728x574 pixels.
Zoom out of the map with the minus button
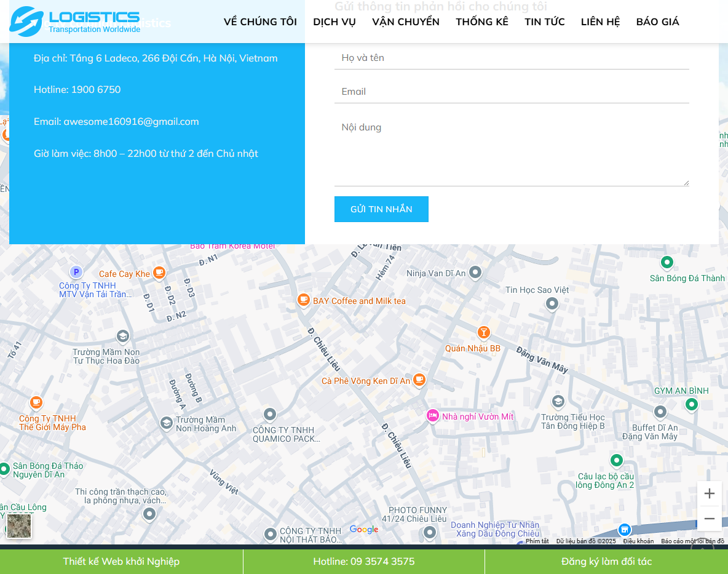(x=709, y=519)
